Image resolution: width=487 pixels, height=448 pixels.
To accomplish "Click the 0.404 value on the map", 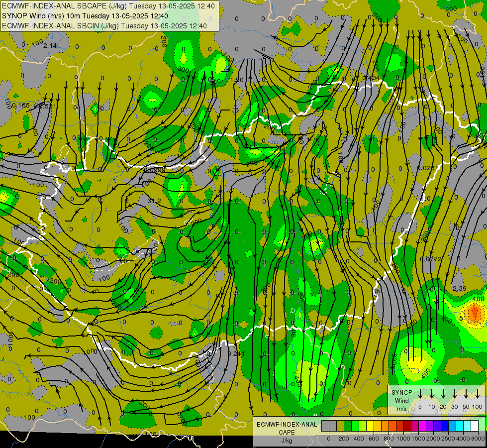I will pyautogui.click(x=371, y=78).
